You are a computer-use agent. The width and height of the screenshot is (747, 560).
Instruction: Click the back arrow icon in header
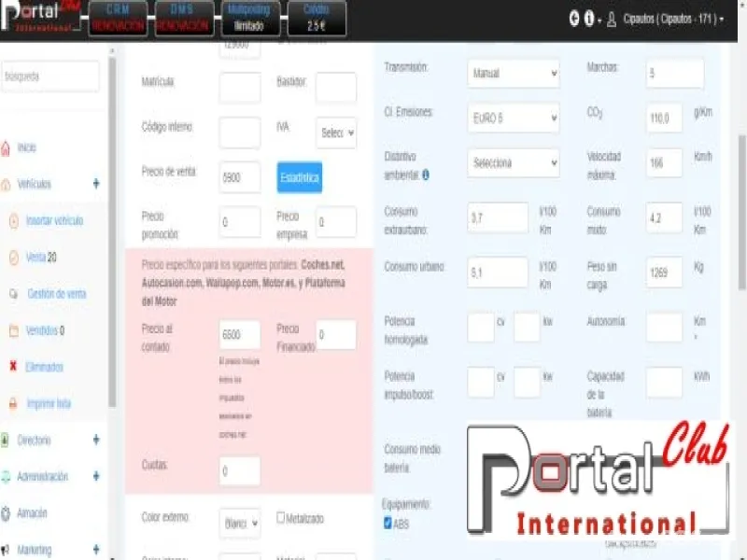(x=573, y=19)
